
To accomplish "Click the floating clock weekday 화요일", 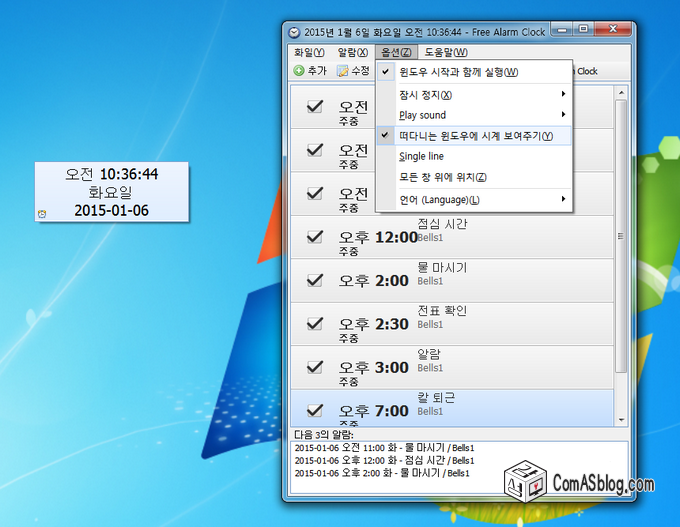I will pos(110,192).
